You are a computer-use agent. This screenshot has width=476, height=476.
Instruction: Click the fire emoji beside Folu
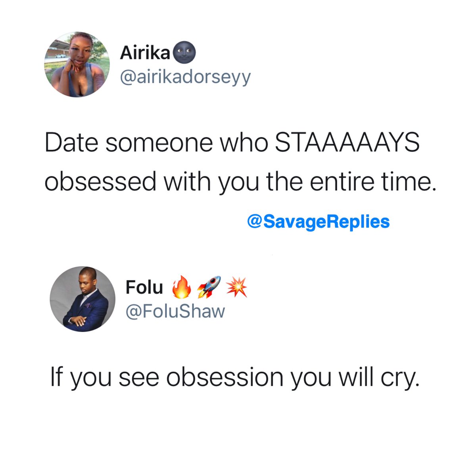181,288
